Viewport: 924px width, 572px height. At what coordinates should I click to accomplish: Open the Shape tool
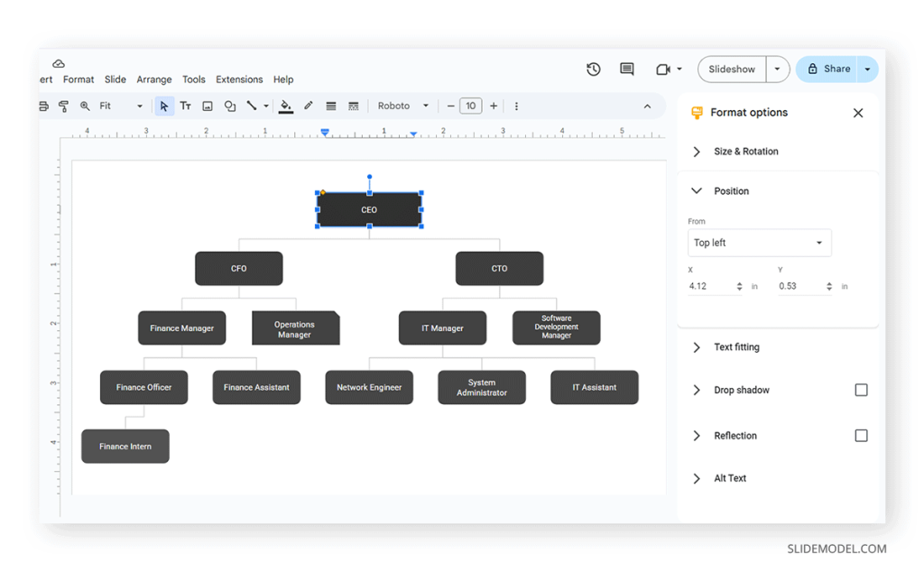[x=229, y=106]
